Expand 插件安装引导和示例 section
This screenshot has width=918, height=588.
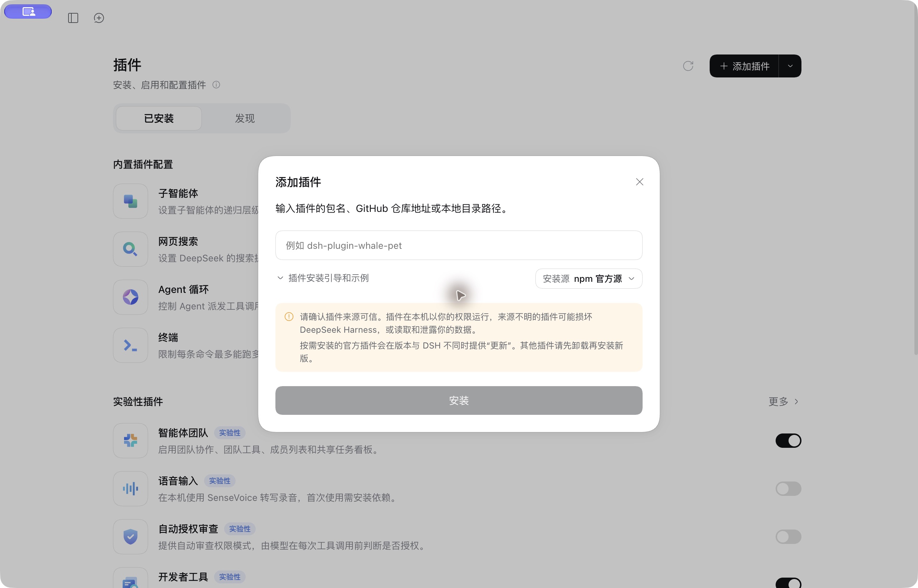coord(323,278)
